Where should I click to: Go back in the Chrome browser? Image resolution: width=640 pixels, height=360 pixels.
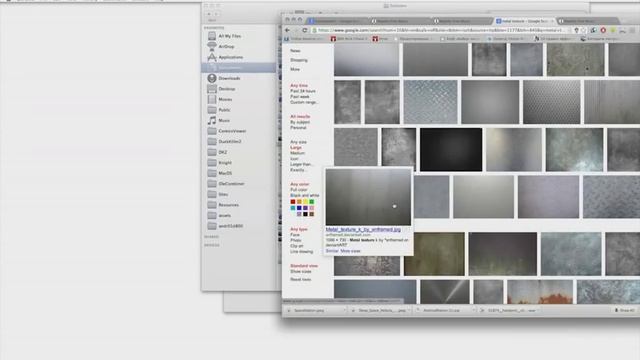pyautogui.click(x=287, y=30)
